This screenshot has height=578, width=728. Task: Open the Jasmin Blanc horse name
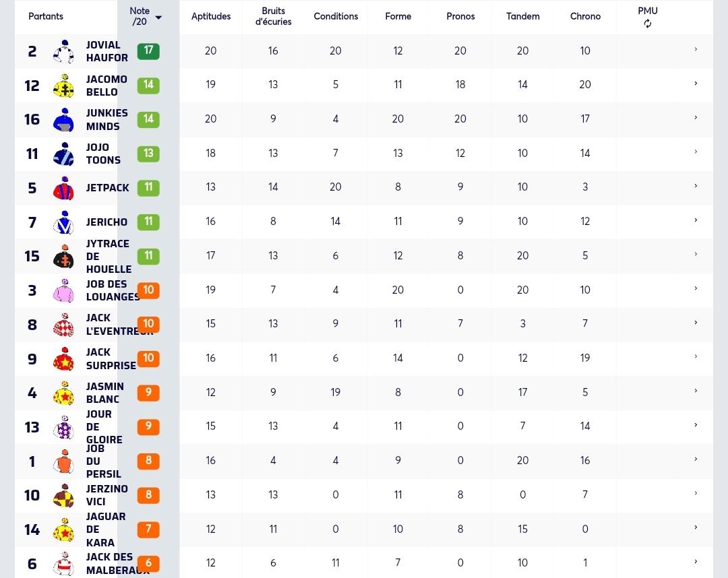click(105, 393)
